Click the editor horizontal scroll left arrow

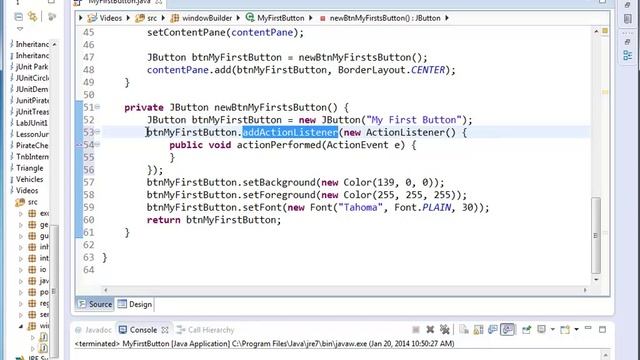pos(106,290)
